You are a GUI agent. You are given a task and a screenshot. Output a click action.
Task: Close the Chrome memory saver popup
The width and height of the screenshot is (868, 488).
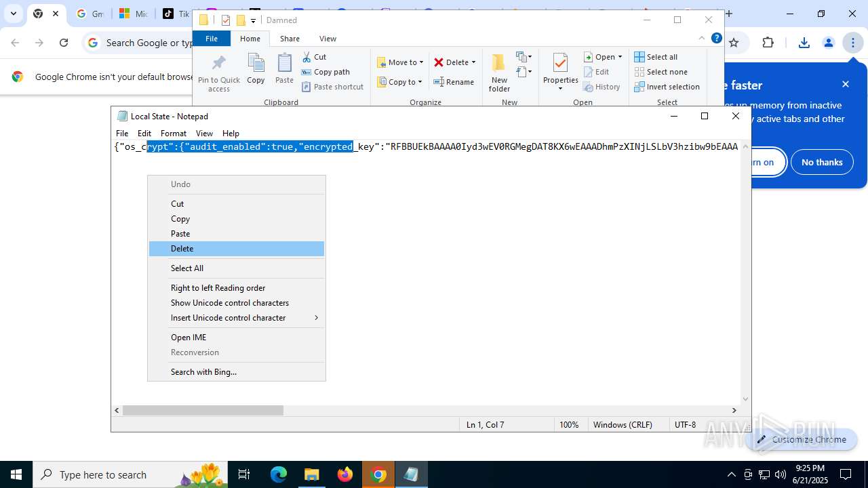(x=846, y=84)
